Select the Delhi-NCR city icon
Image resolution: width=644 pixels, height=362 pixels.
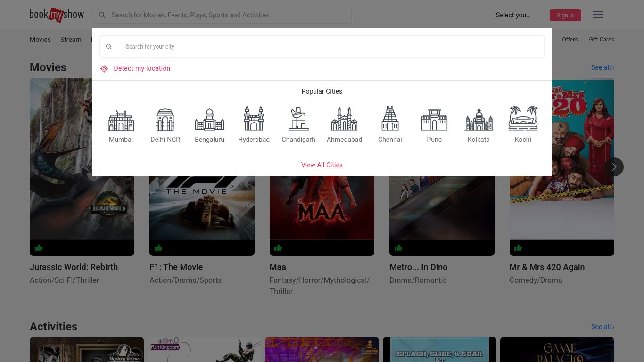[x=165, y=119]
